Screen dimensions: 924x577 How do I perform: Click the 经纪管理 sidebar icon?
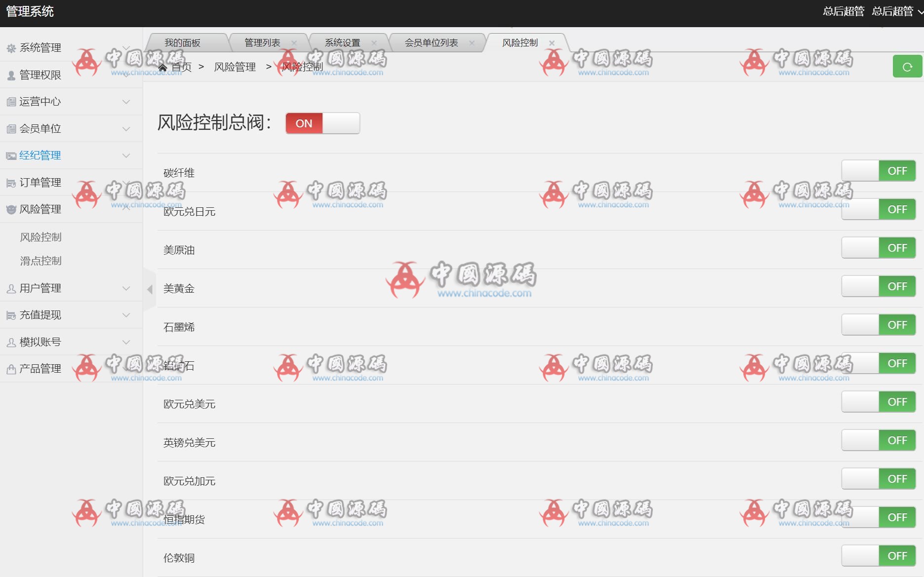click(x=11, y=155)
